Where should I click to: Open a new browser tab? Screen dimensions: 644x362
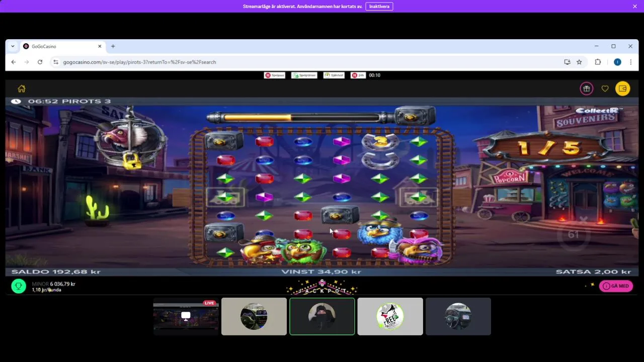click(113, 46)
